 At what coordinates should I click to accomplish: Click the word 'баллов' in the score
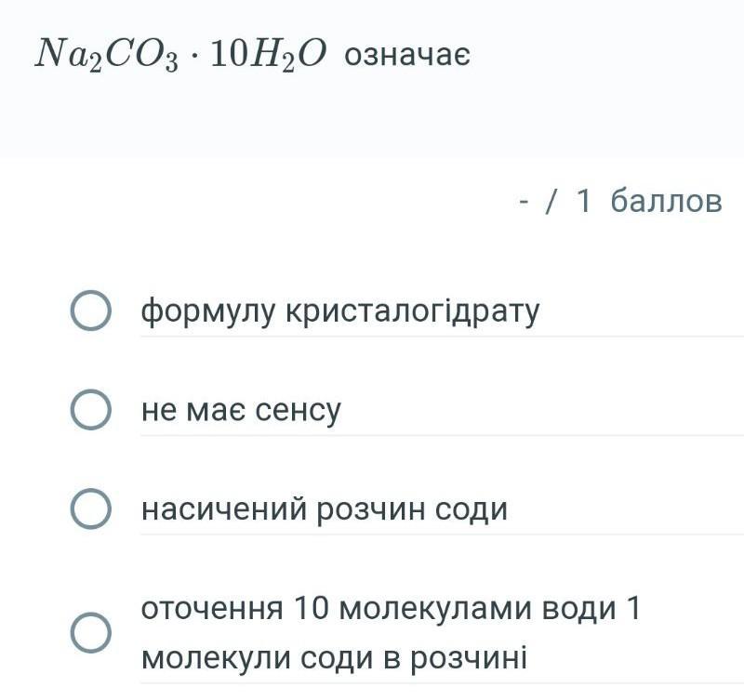(666, 200)
